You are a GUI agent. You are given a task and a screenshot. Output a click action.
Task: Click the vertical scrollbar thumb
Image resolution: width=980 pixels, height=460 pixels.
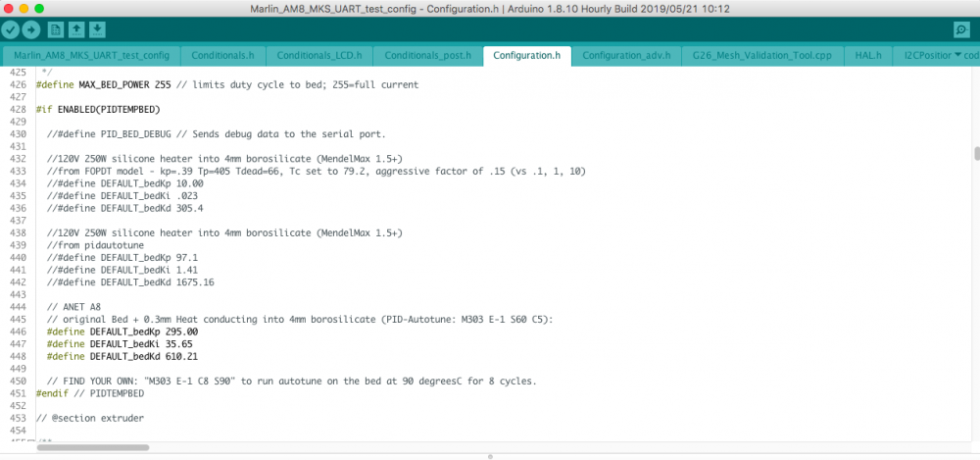[x=976, y=153]
